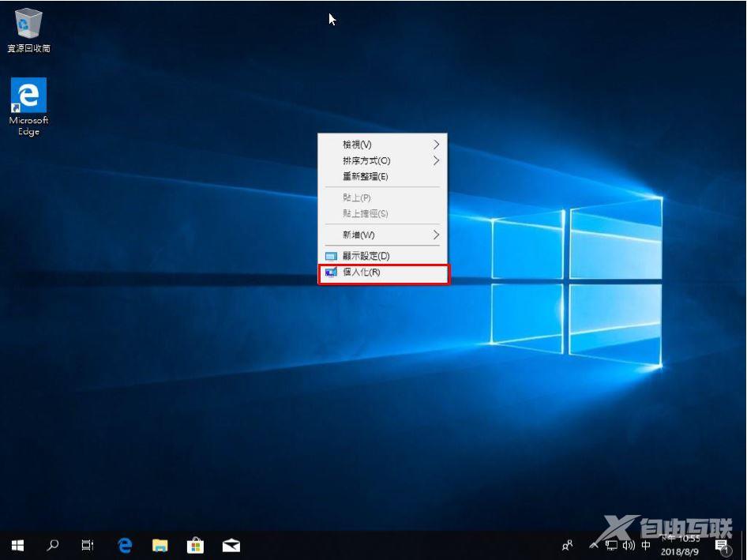Select the Microsoft Edge desktop shortcut

point(28,107)
